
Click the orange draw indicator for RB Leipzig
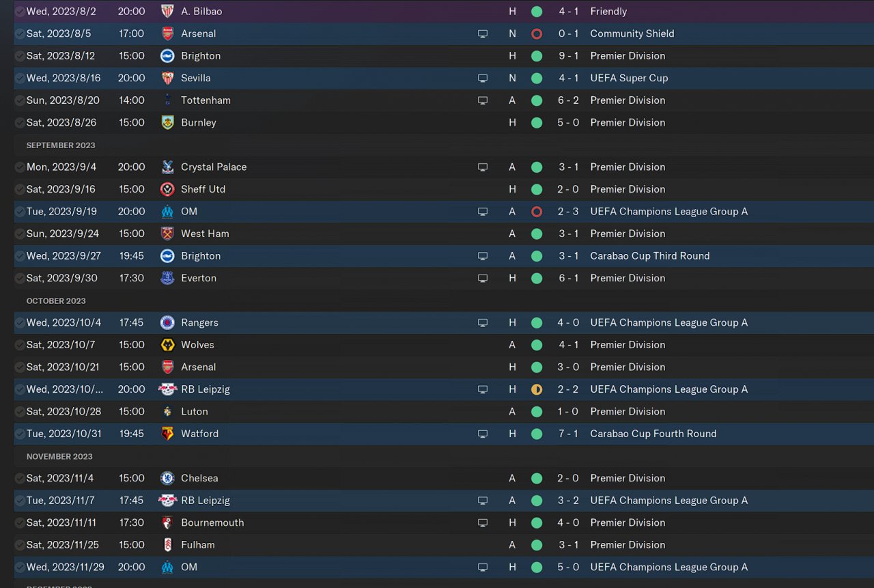coord(537,389)
